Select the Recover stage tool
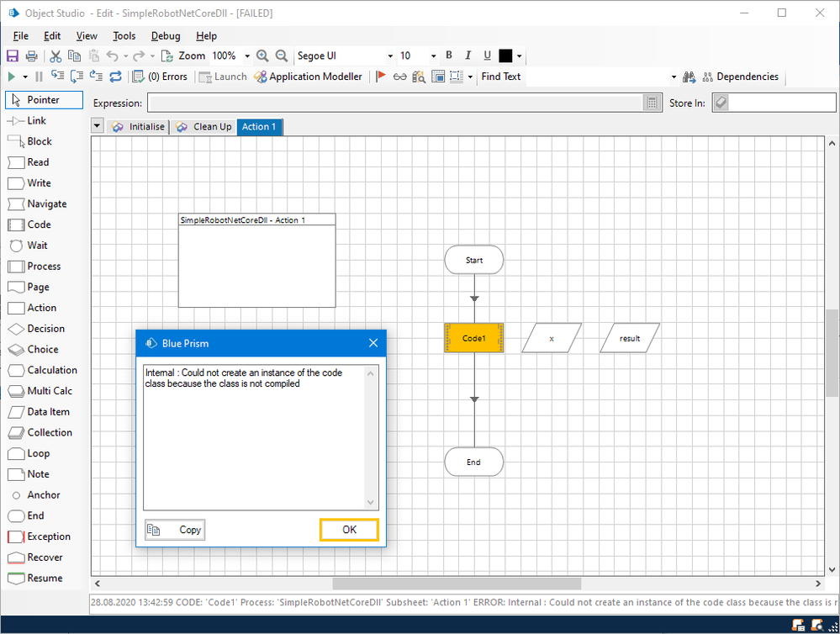The image size is (840, 634). click(45, 557)
